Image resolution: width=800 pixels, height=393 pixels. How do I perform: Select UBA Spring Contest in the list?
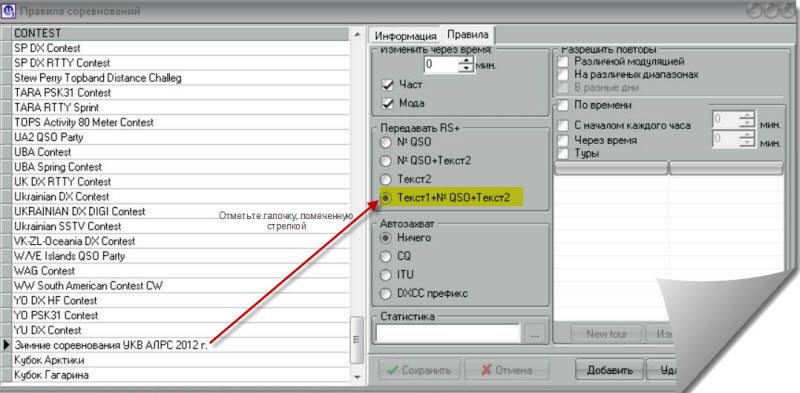(x=181, y=167)
